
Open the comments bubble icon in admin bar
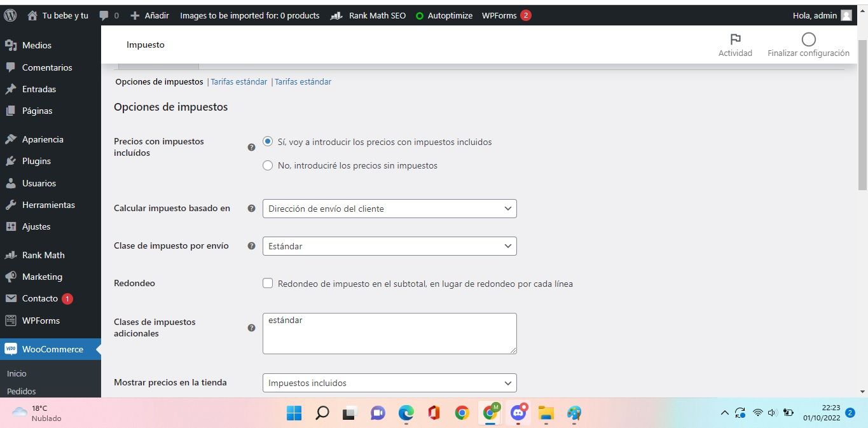(x=104, y=16)
